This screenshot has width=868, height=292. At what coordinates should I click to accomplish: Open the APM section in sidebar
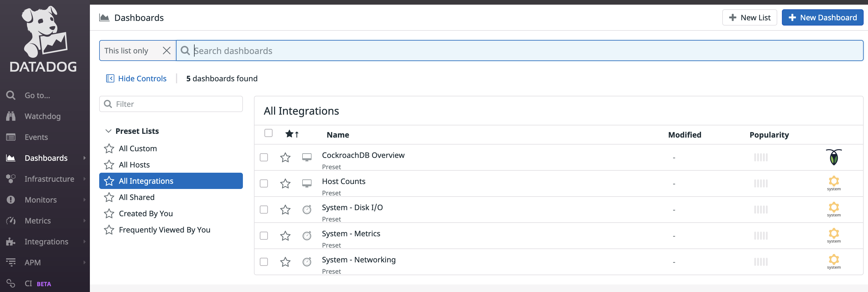pos(11,262)
